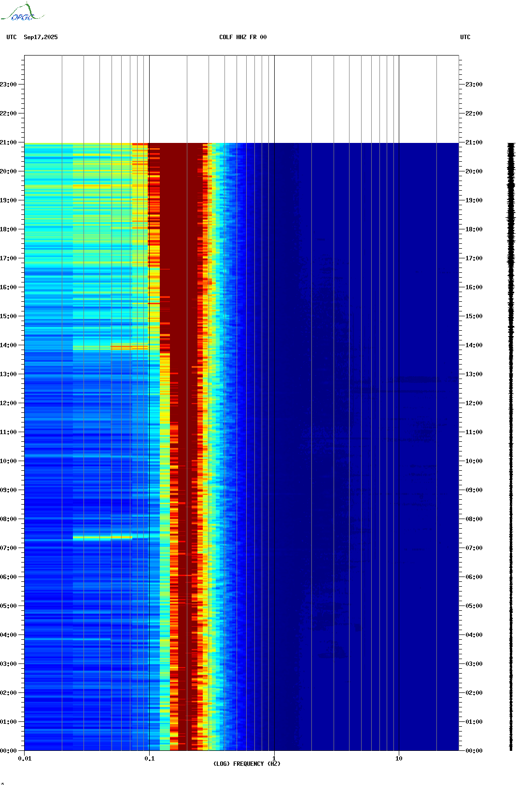Select 11:00 on the right time axis
This screenshot has width=532, height=789.
[x=474, y=432]
